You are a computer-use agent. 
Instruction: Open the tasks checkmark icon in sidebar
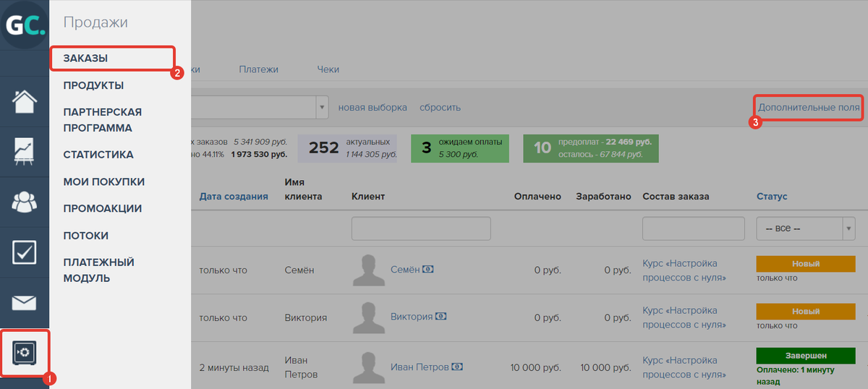[25, 252]
